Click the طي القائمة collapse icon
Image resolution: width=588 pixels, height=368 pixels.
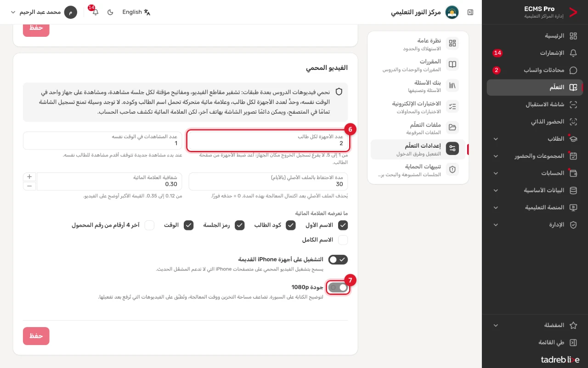tap(573, 342)
